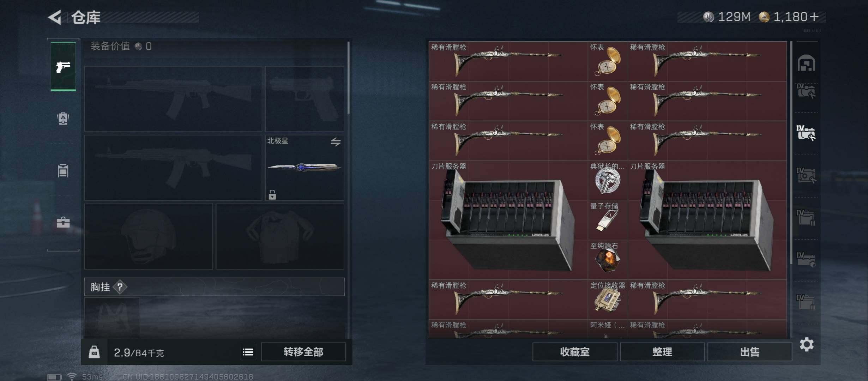Click the 整理 sort button
The image size is (868, 381).
click(x=662, y=352)
